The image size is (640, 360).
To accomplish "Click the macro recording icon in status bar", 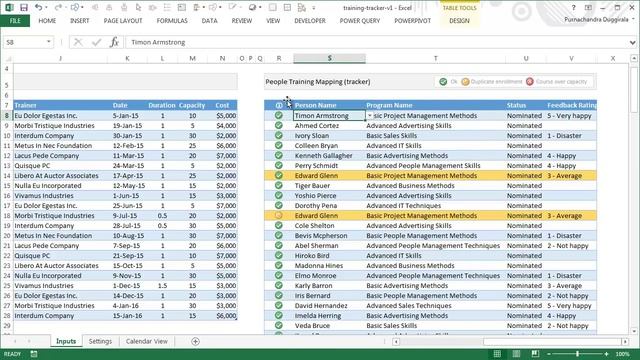I will [34, 354].
